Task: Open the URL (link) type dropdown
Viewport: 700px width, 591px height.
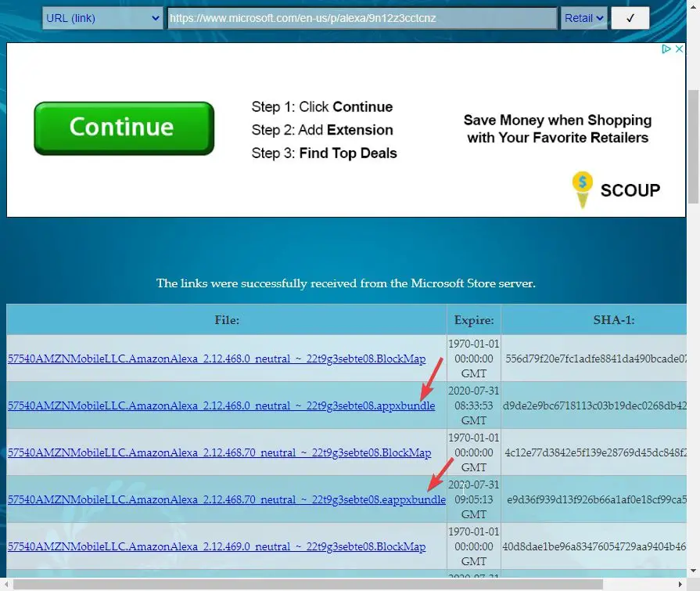Action: coord(102,18)
